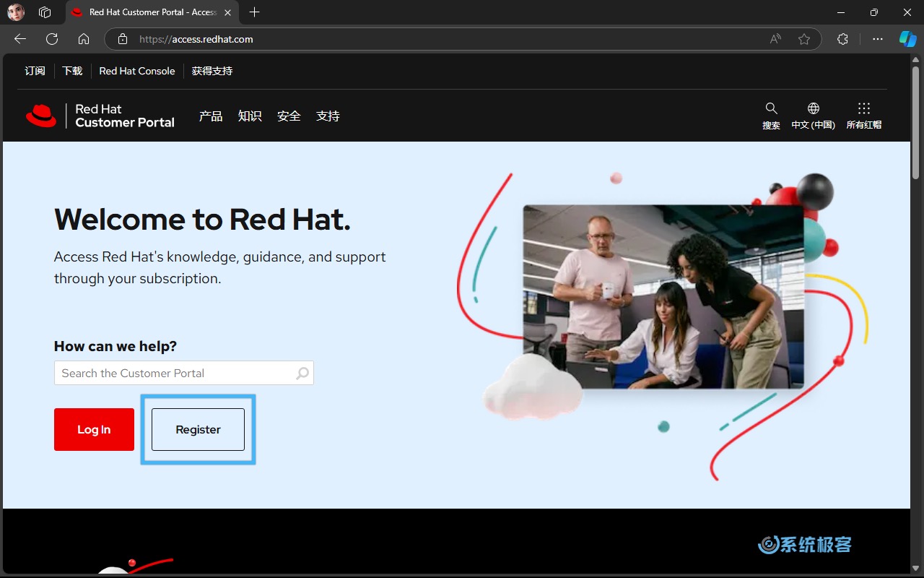The height and width of the screenshot is (578, 924).
Task: Click the page vertical scrollbar
Action: pos(915,123)
